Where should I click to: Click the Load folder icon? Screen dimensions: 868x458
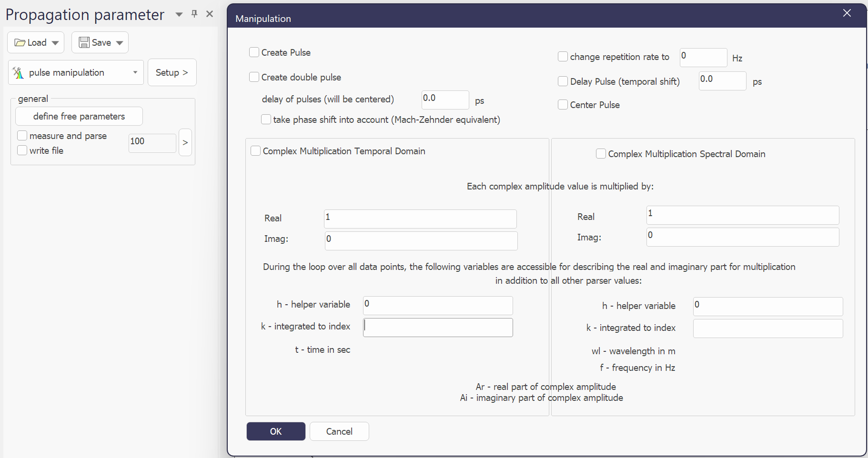(20, 43)
